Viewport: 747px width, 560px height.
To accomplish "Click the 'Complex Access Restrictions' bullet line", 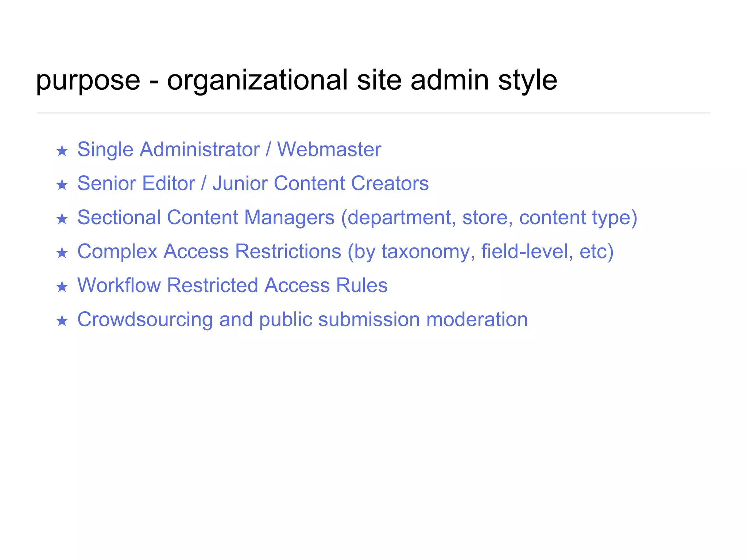I will pyautogui.click(x=345, y=252).
